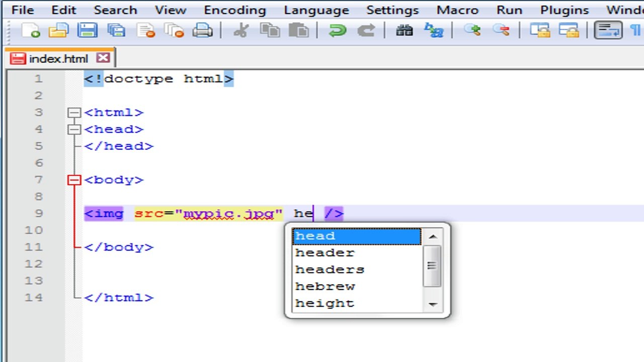Viewport: 644px width, 362px height.
Task: Collapse the head fold marker on line 4
Action: [74, 130]
